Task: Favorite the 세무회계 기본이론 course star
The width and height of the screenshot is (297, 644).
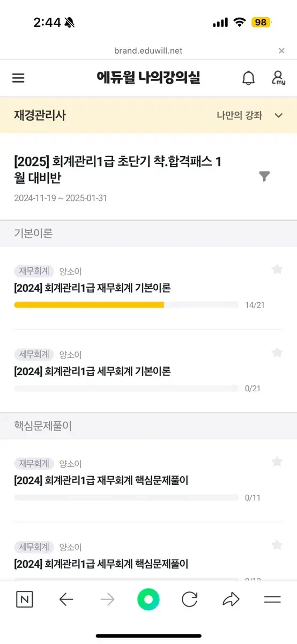Action: (277, 353)
